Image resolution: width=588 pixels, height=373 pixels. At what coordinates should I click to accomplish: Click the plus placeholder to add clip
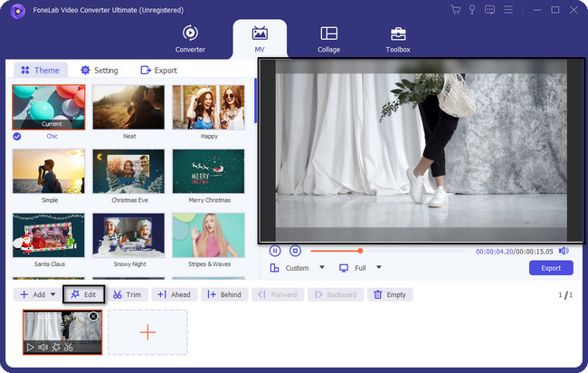pyautogui.click(x=147, y=332)
